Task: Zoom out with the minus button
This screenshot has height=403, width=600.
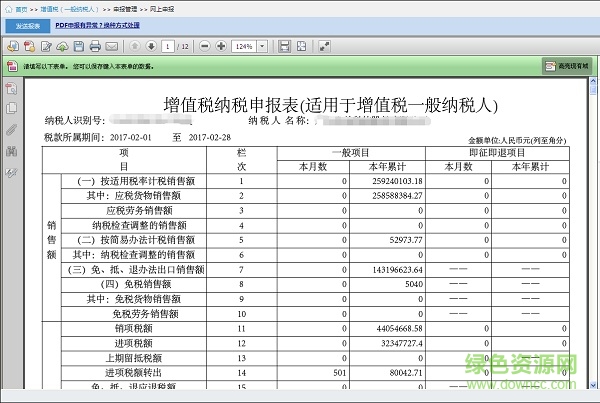Action: (x=205, y=46)
